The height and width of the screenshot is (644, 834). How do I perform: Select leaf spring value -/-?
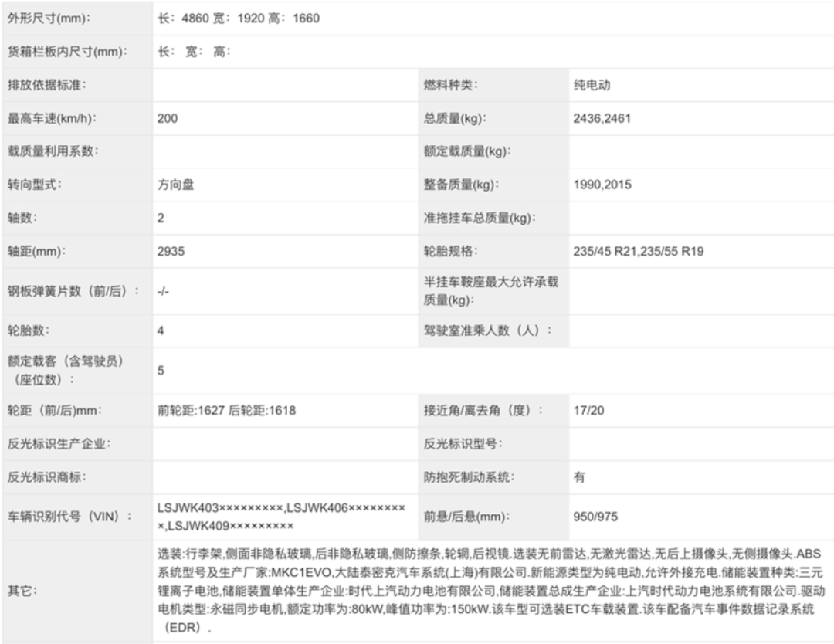pos(163,291)
